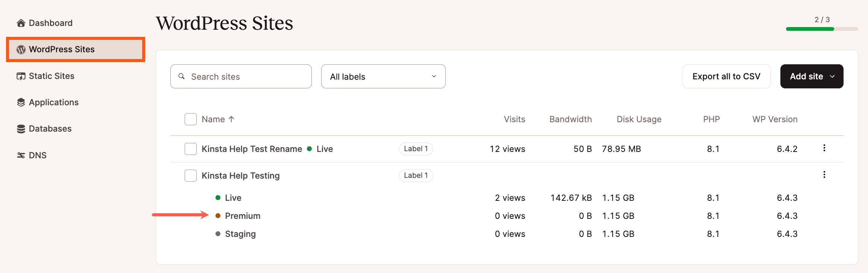
Task: Click the orange Premium environment dot
Action: pos(218,216)
